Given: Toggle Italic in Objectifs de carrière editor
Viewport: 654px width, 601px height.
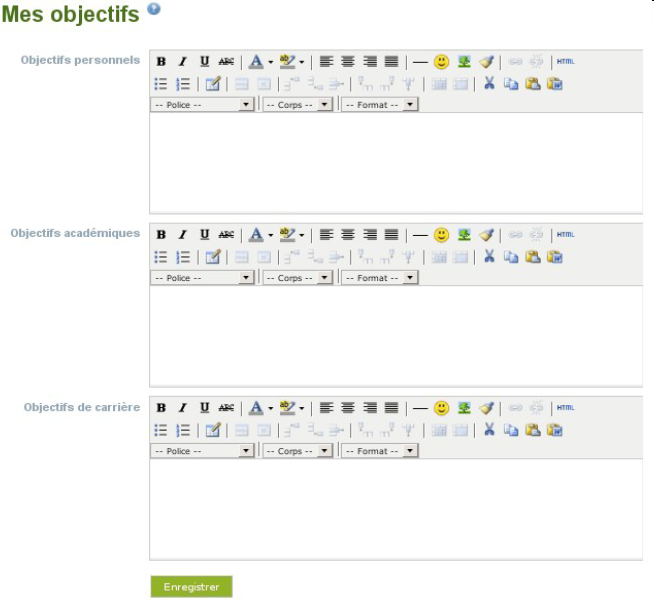Looking at the screenshot, I should 182,408.
